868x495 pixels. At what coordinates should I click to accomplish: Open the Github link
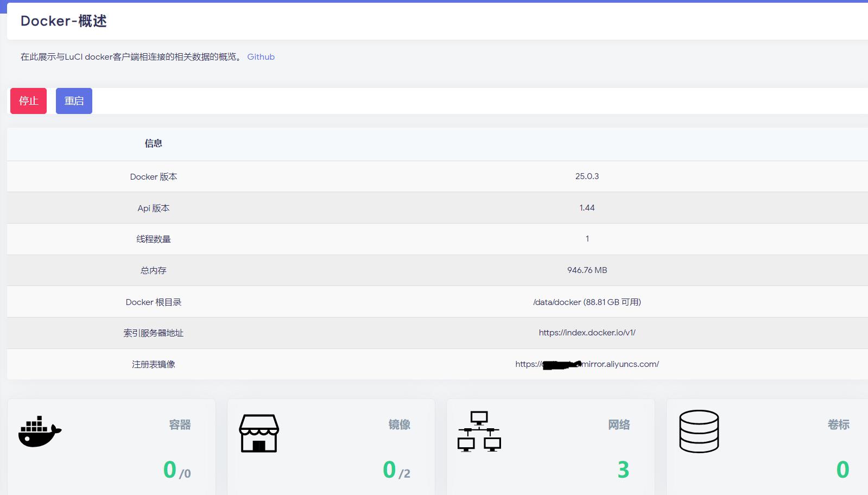261,57
